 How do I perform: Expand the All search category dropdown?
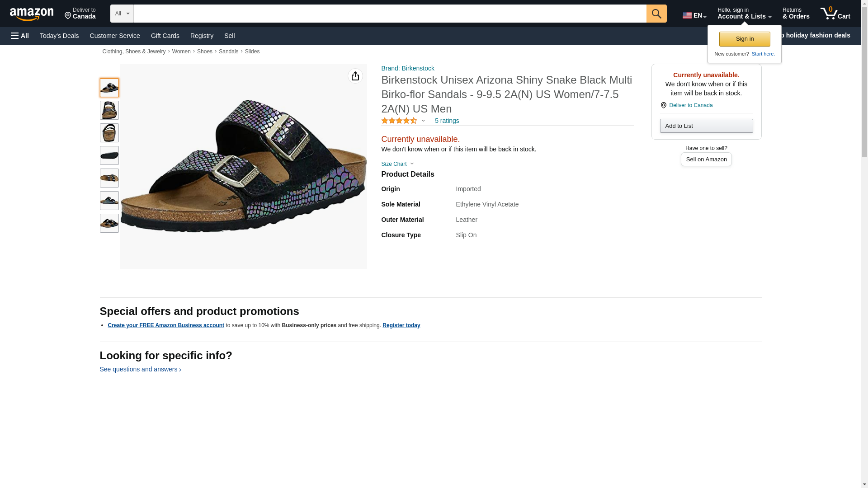click(x=122, y=14)
